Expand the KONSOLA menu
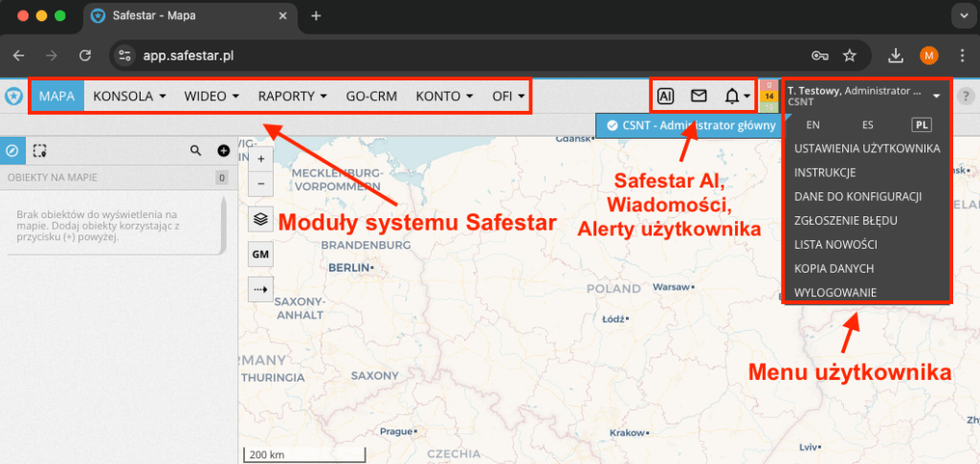 coord(129,97)
